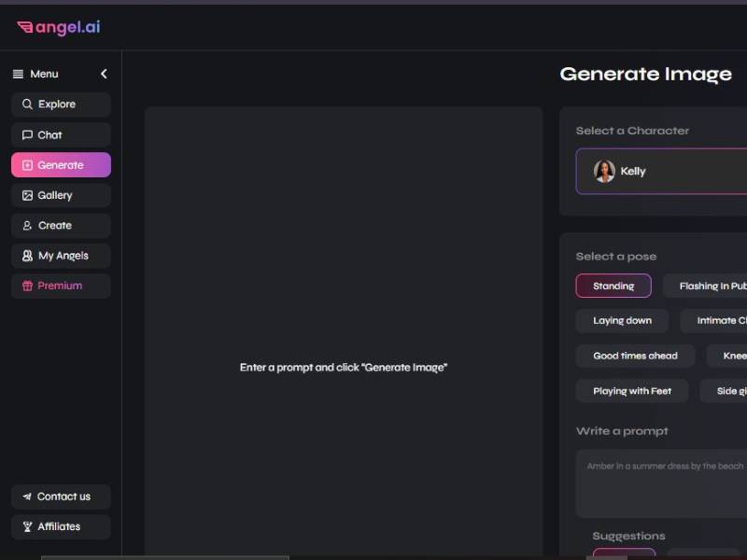Screen dimensions: 747x560
Task: Click the angel.ai logo
Action: point(58,27)
